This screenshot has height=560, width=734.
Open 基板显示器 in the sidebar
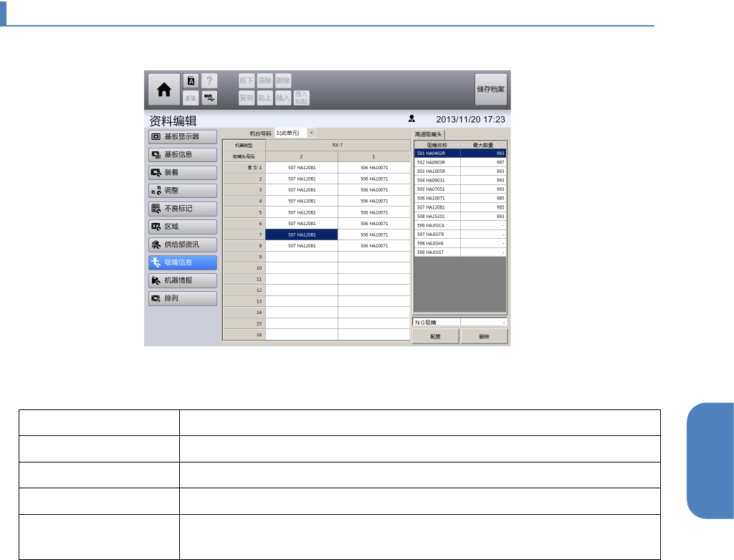click(183, 137)
